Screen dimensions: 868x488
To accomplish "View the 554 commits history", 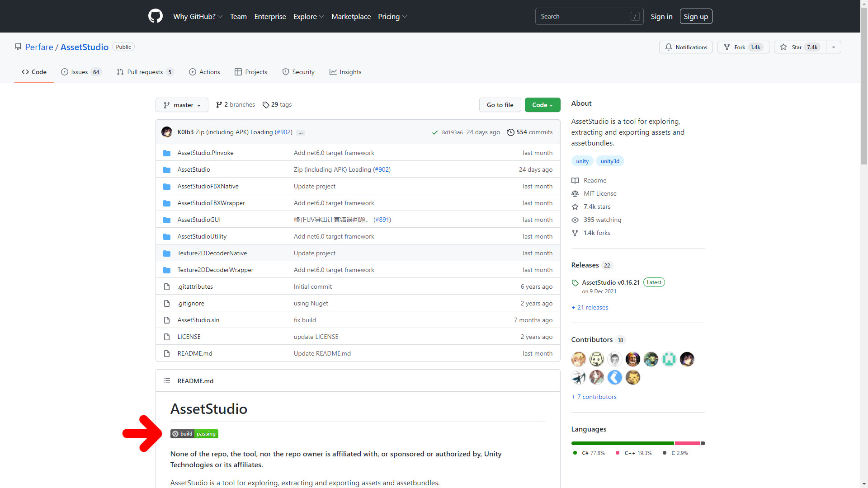I will [529, 132].
